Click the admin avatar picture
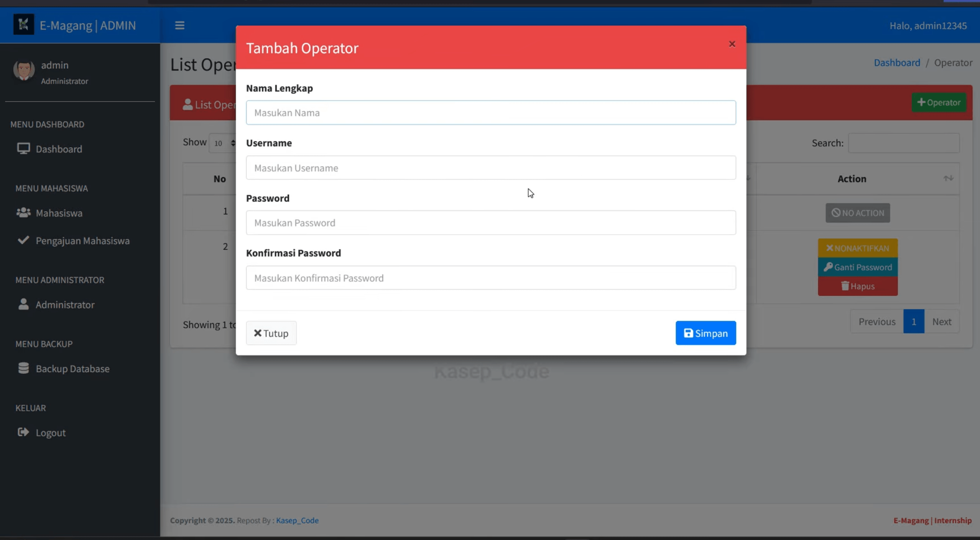Viewport: 980px width, 540px height. tap(24, 71)
